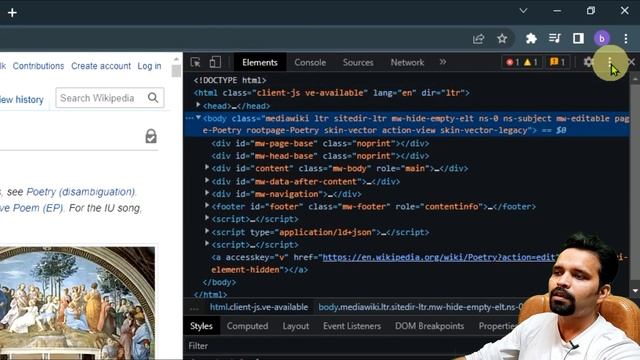Expand the head element node
Screen dimensions: 640x360
[198, 105]
